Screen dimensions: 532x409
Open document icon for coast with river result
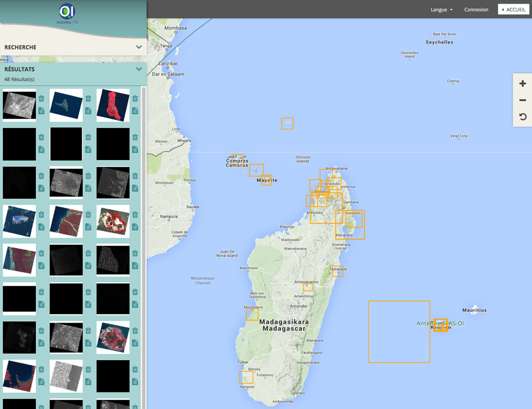click(x=88, y=227)
